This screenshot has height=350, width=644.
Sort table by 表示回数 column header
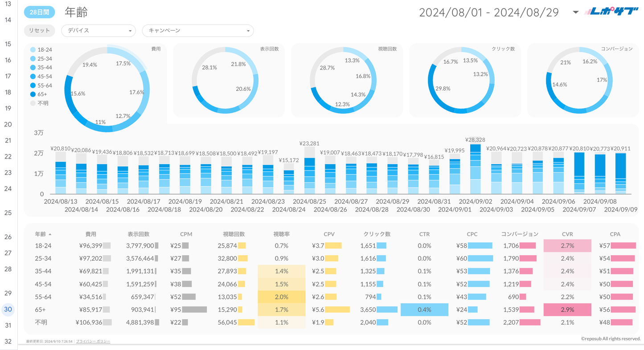(139, 234)
